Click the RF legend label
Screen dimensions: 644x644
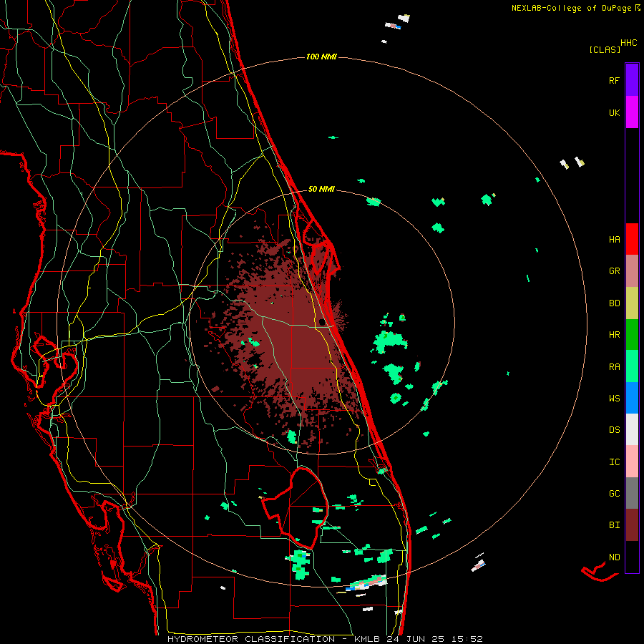pos(614,80)
